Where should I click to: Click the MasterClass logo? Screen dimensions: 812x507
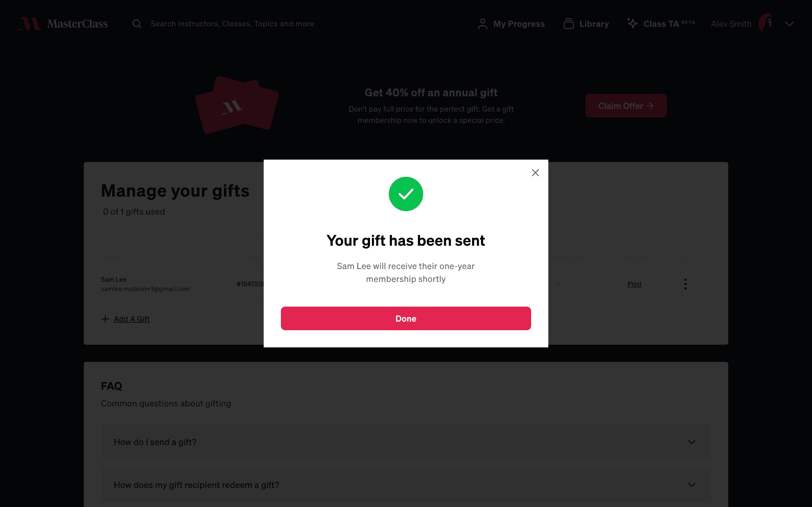(x=63, y=24)
